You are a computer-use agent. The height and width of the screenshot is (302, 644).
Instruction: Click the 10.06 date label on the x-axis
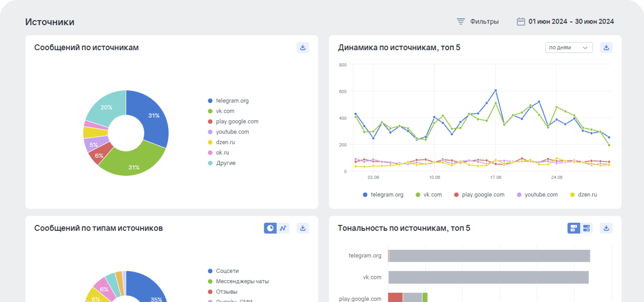pyautogui.click(x=435, y=177)
